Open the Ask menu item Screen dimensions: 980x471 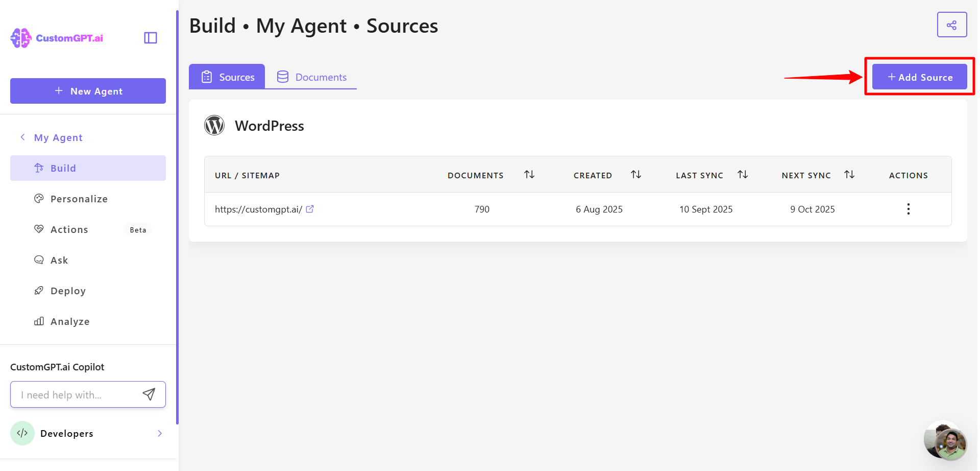point(88,260)
